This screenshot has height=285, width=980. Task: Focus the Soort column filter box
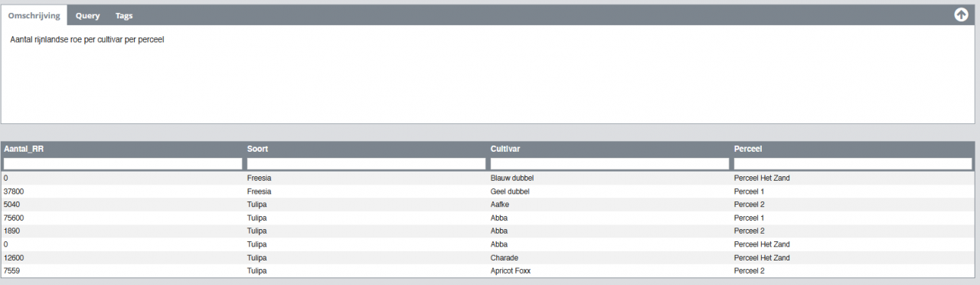click(x=366, y=163)
